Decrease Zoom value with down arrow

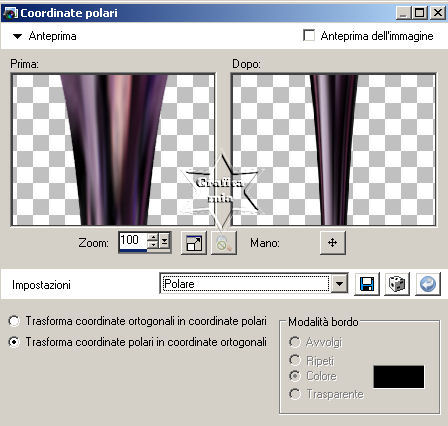point(153,245)
